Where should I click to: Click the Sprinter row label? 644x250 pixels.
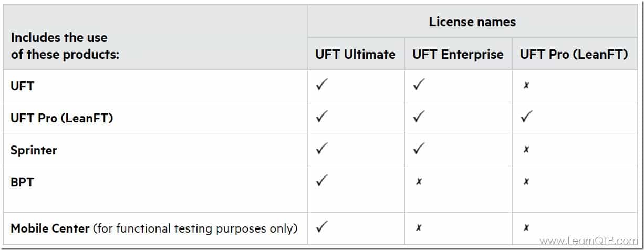coord(34,150)
